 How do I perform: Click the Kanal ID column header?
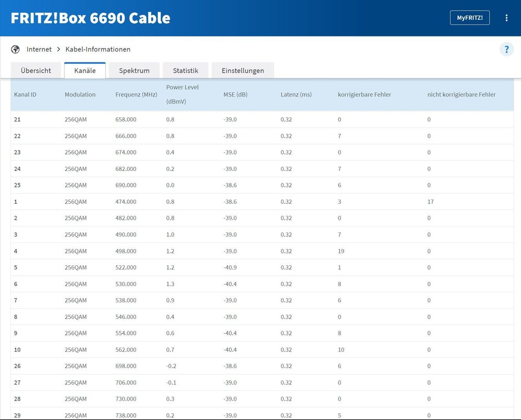click(x=25, y=94)
